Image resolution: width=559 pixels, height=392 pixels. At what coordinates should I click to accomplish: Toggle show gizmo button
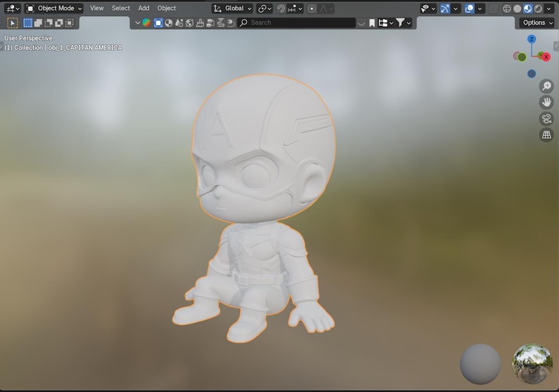(445, 8)
